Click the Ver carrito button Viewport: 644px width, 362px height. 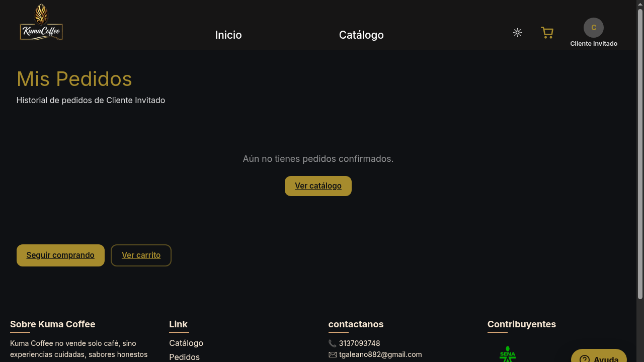pyautogui.click(x=141, y=255)
